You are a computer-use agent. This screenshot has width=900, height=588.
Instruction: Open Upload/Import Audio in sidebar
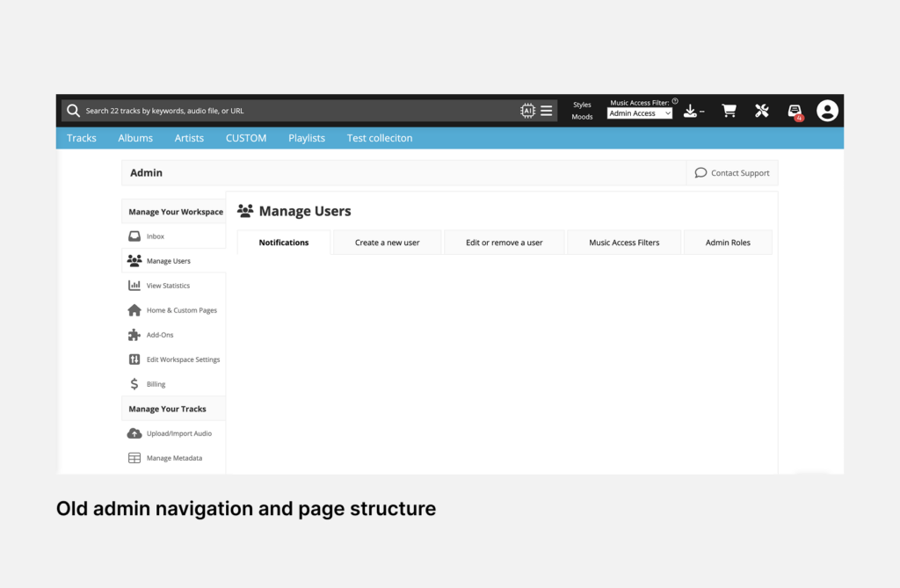tap(178, 433)
